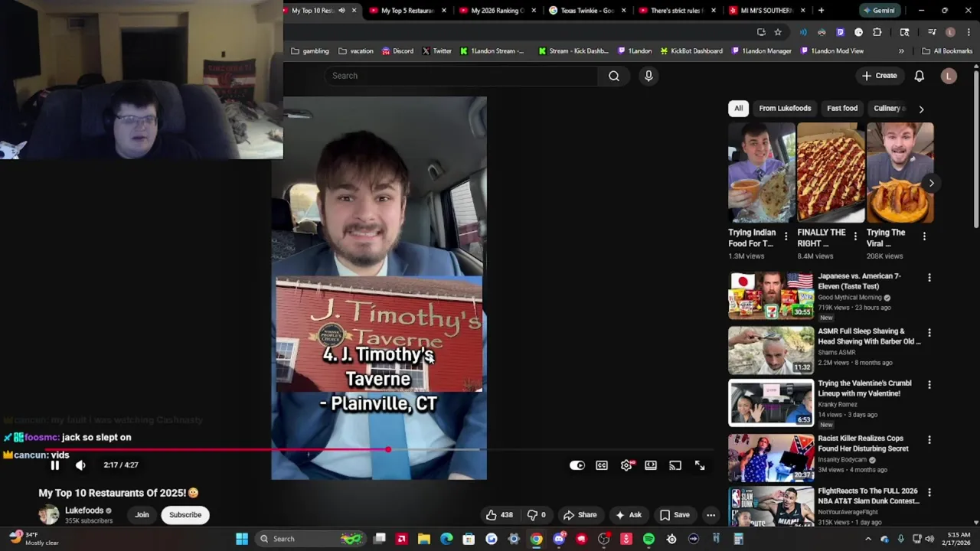Viewport: 980px width, 551px height.
Task: Switch to Texas Twinkie Google tab
Action: point(586,11)
